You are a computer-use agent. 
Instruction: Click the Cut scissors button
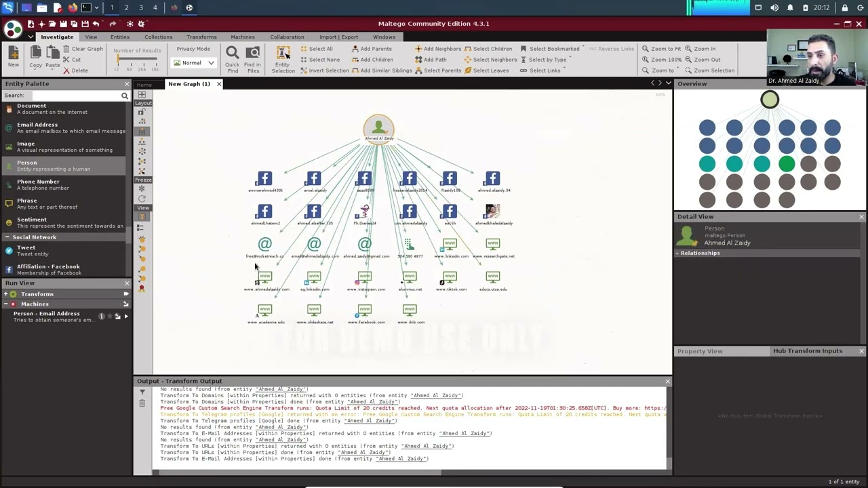(72, 60)
